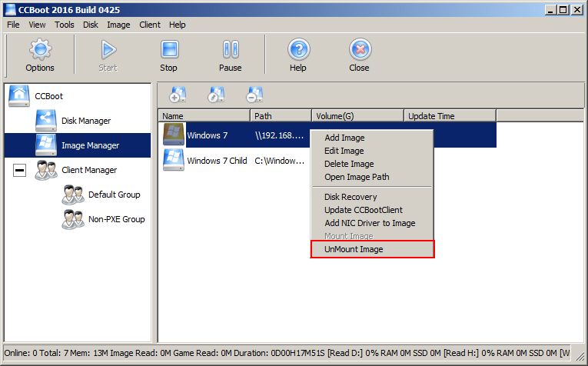Sort by the Path column header
Image resolution: width=588 pixels, height=366 pixels.
(281, 116)
